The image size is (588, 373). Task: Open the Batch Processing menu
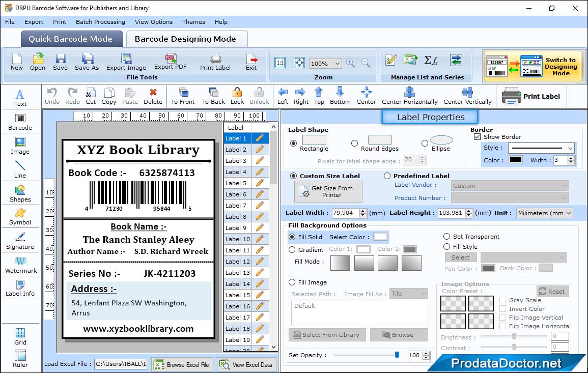tap(100, 22)
